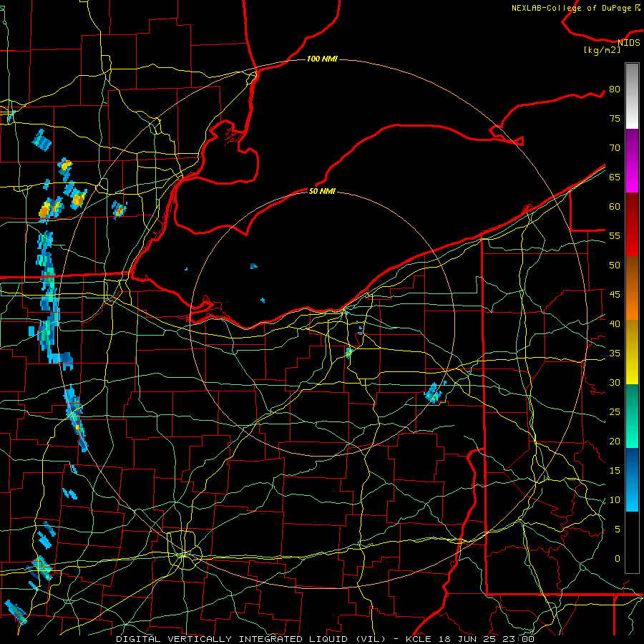The image size is (644, 644).
Task: Click the scale value 70
Action: pyautogui.click(x=615, y=148)
